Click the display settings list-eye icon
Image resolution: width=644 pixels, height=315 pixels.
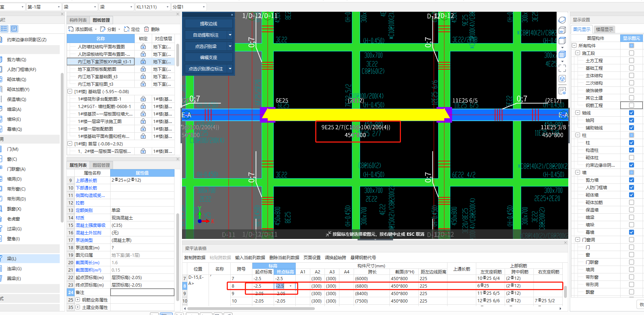point(562,91)
